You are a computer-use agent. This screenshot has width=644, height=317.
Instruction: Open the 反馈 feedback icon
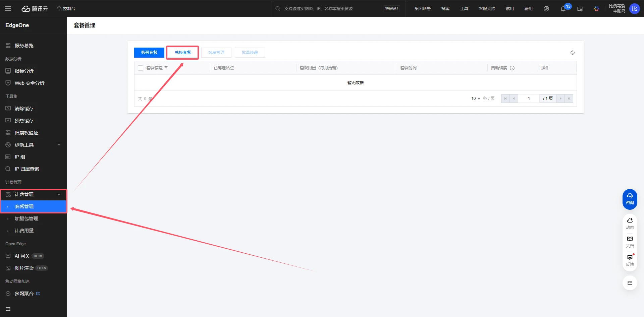pos(630,260)
